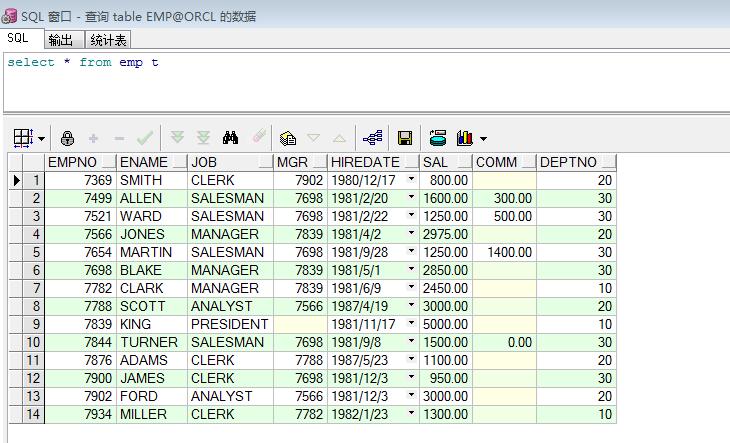Image resolution: width=730 pixels, height=443 pixels.
Task: Open date picker for 1981/9/28
Action: click(411, 251)
